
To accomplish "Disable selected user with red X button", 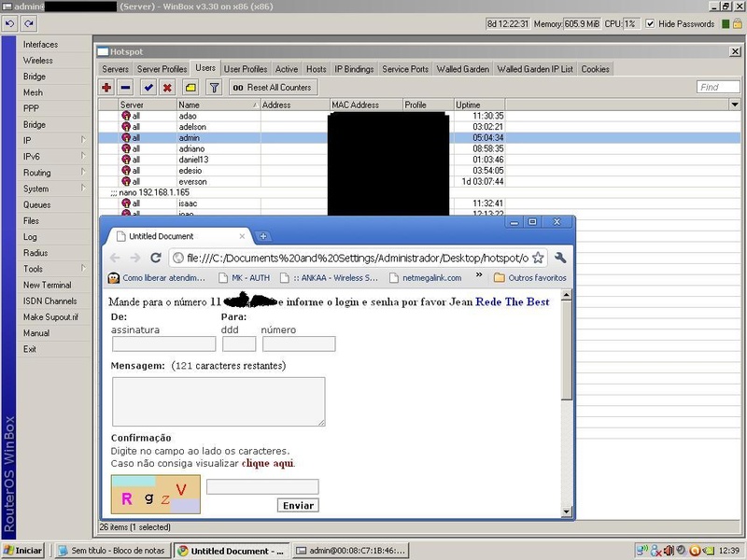I will point(167,88).
